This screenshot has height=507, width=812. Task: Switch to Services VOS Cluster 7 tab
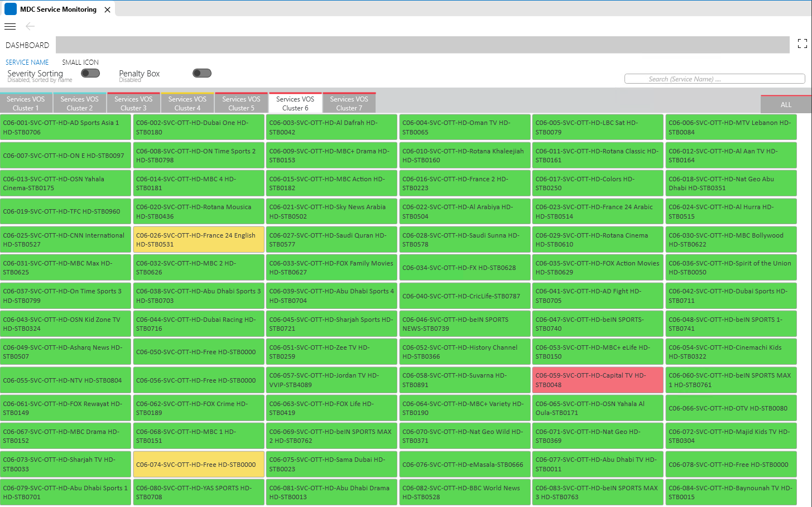[x=349, y=103]
